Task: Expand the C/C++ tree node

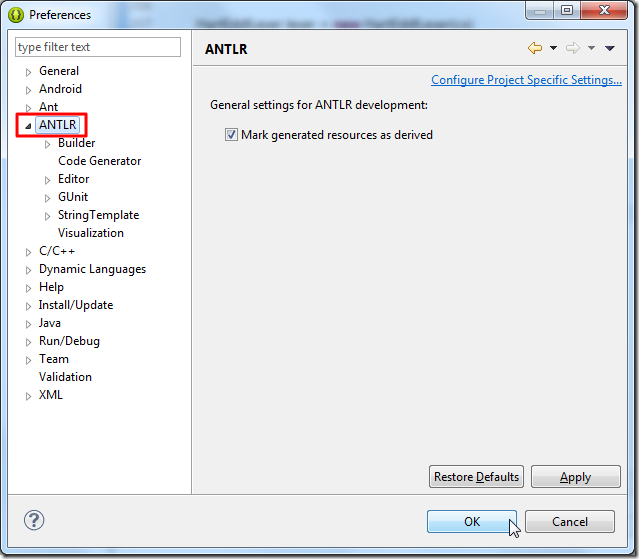Action: coord(28,252)
